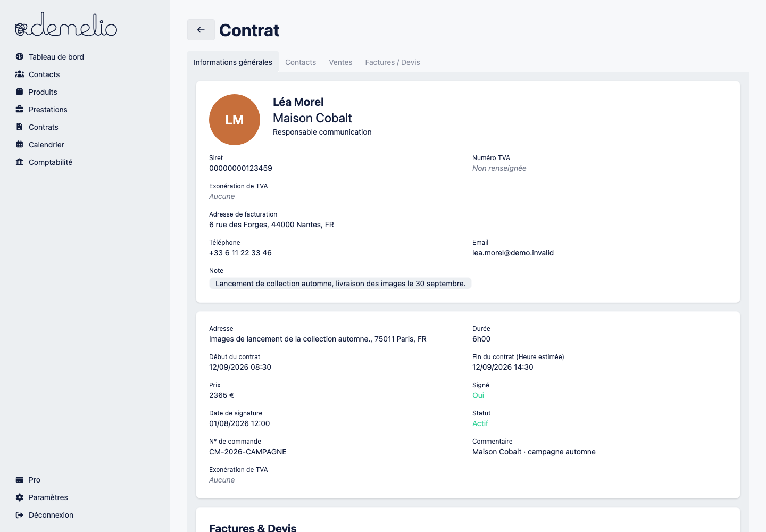Click the Déconnexion logout icon
766x532 pixels.
(20, 514)
